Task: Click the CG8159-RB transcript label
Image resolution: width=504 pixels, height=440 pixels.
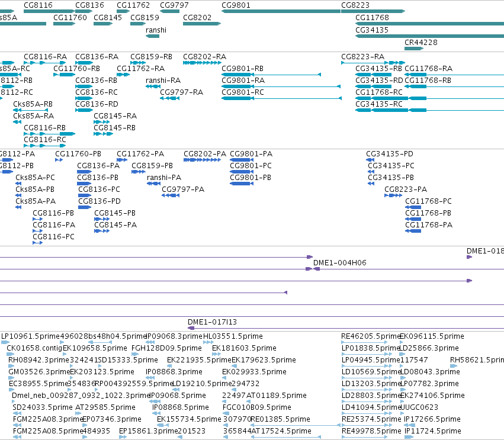Action: pos(151,57)
